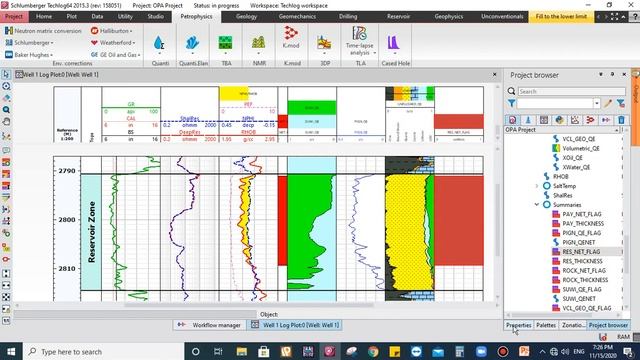Click the pencil edit filter icon
This screenshot has height=360, width=640.
pos(608,103)
